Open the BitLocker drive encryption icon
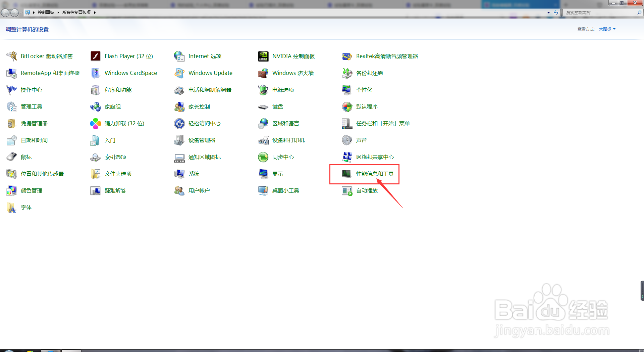Viewport: 644px width, 352px height. (12, 56)
